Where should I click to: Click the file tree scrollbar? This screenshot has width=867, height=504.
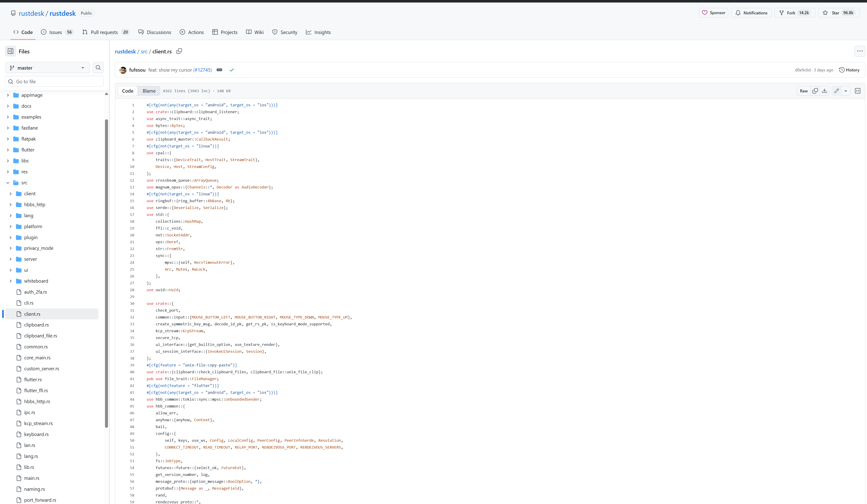pos(107,273)
